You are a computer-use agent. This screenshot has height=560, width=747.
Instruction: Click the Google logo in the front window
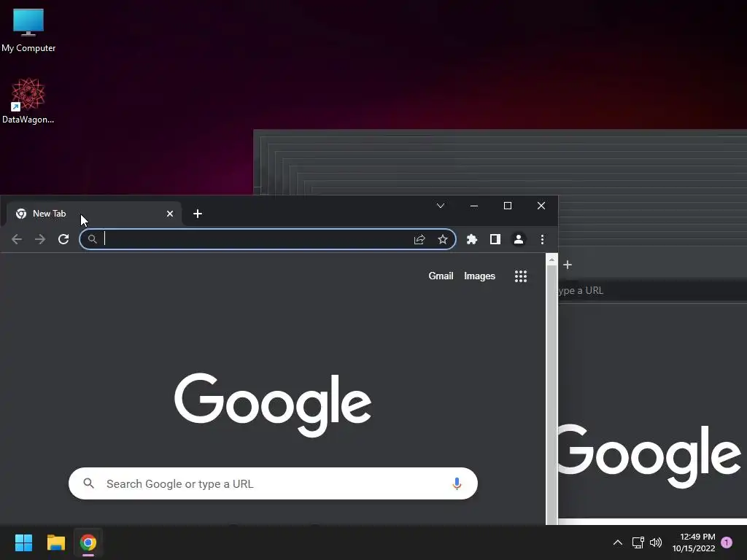273,405
